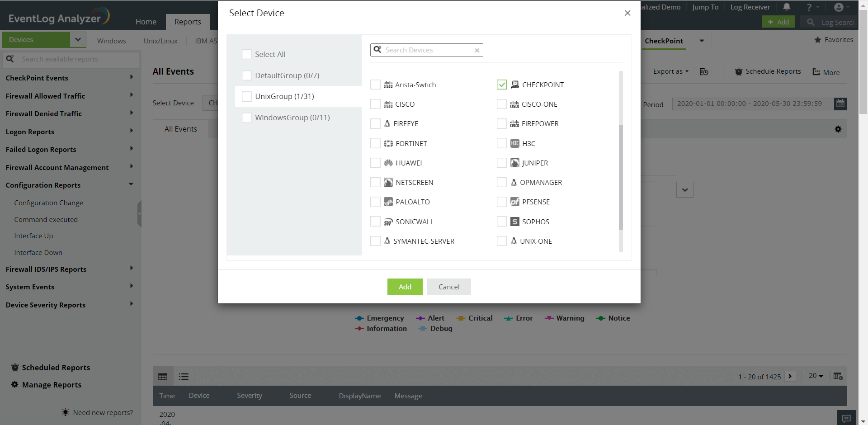Click the Cancel button in dialog
This screenshot has width=868, height=425.
click(x=449, y=287)
